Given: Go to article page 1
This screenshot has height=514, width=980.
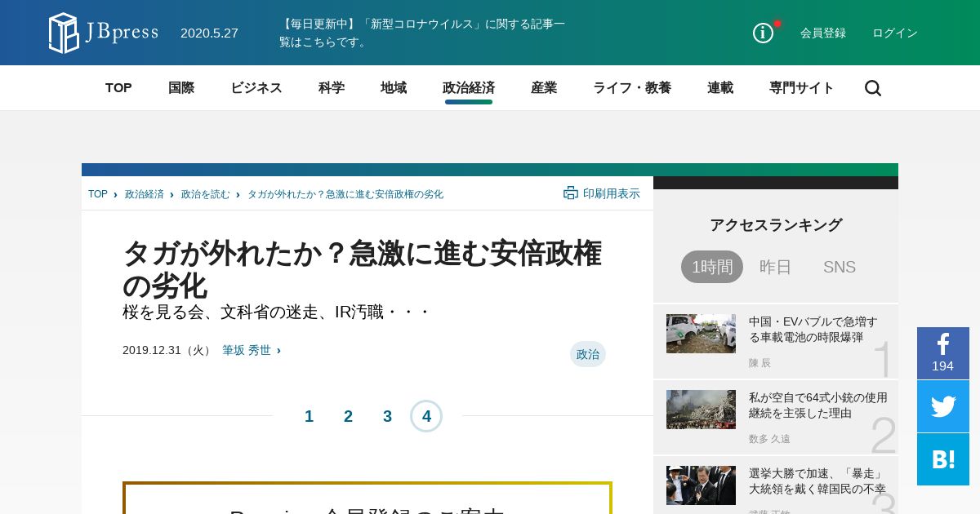Looking at the screenshot, I should (x=309, y=416).
